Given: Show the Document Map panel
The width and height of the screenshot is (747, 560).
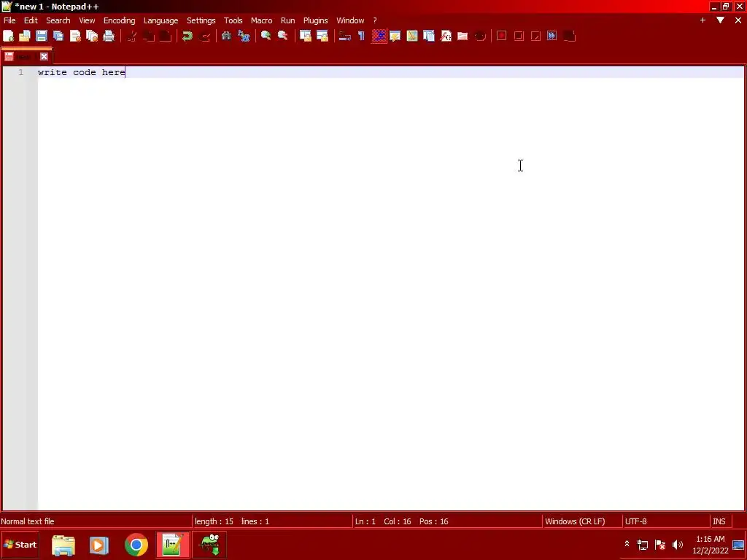Looking at the screenshot, I should tap(412, 36).
